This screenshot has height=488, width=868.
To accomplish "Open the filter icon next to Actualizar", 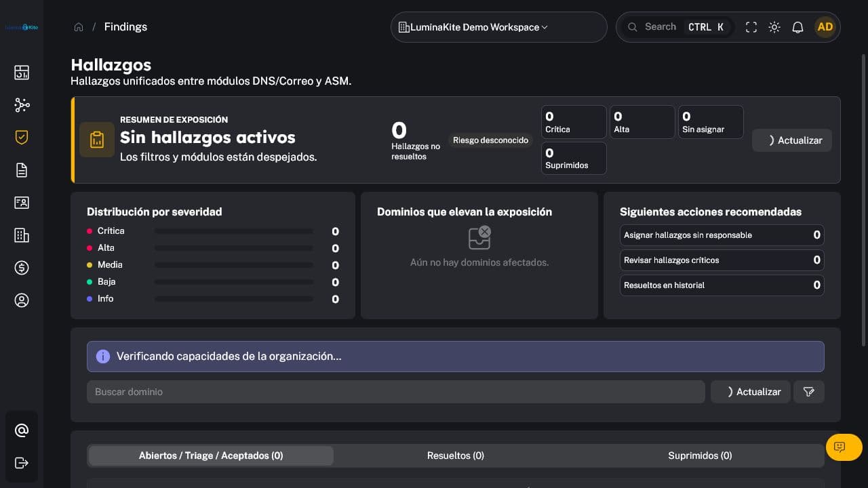I will point(808,392).
